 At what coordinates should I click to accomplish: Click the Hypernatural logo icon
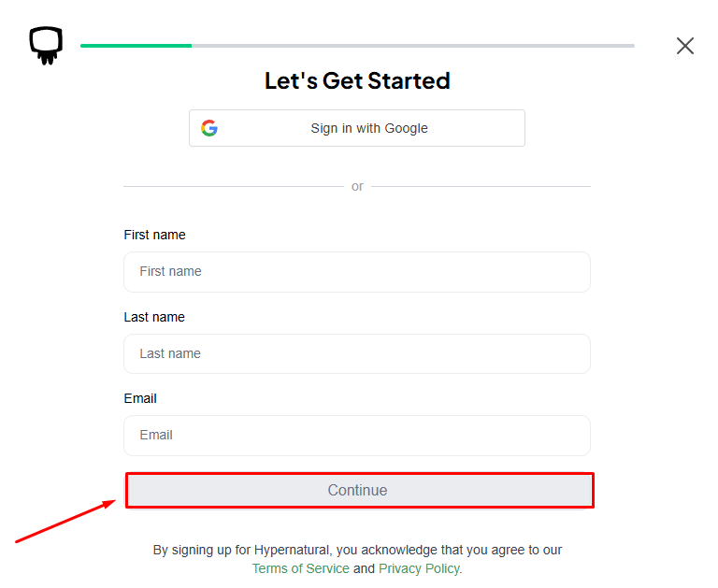(46, 45)
